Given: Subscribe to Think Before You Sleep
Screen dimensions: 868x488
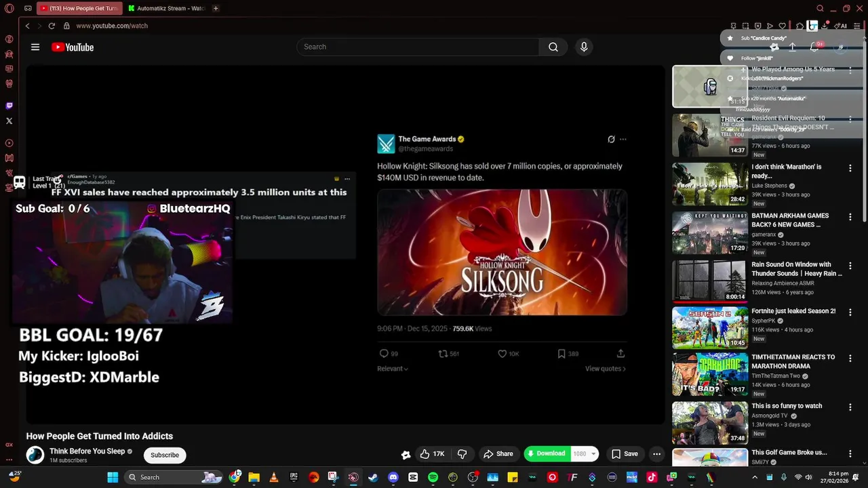Looking at the screenshot, I should pyautogui.click(x=165, y=455).
